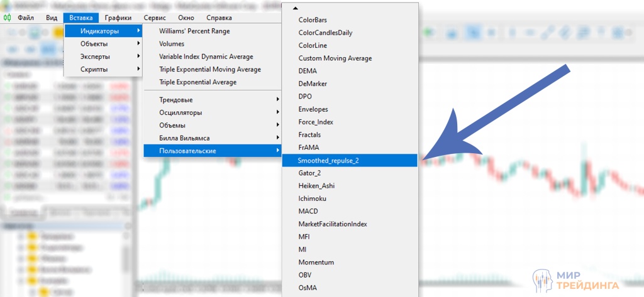Open the Эксперты submenu
This screenshot has height=297, width=644.
click(95, 57)
